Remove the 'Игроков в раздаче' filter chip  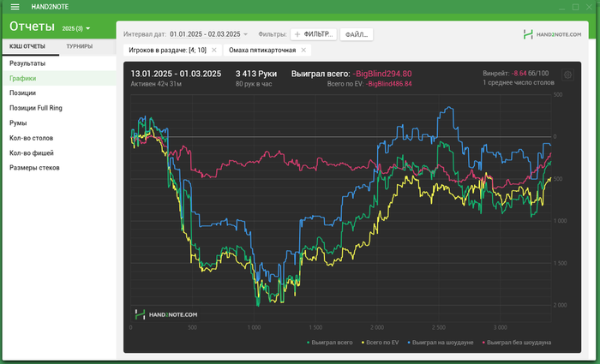(214, 50)
